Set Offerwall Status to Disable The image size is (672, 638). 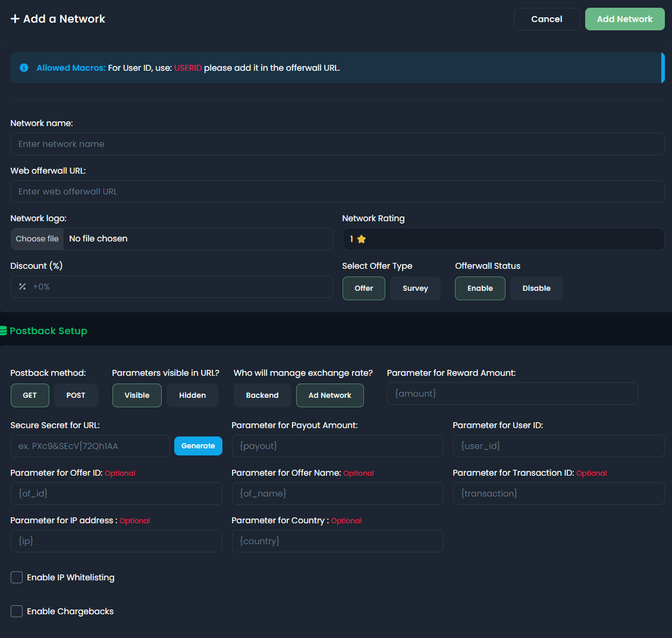pyautogui.click(x=536, y=288)
